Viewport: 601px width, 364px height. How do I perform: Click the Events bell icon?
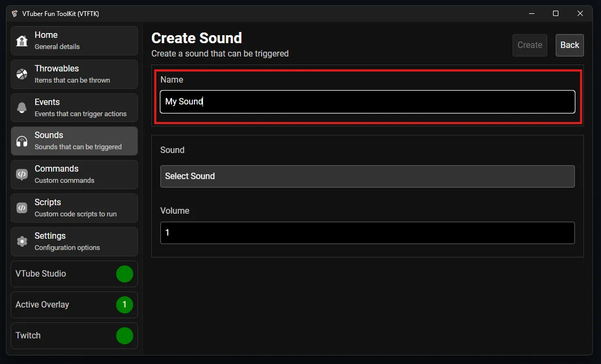pos(22,108)
